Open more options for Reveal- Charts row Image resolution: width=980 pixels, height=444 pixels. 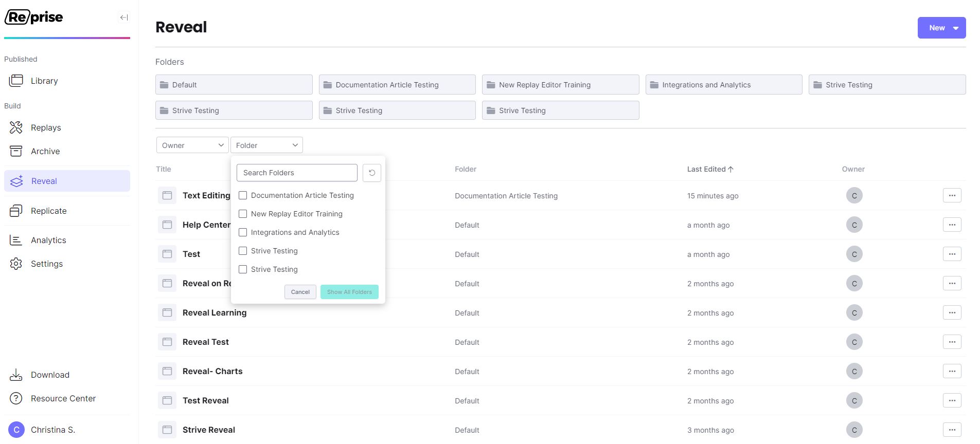(x=952, y=371)
